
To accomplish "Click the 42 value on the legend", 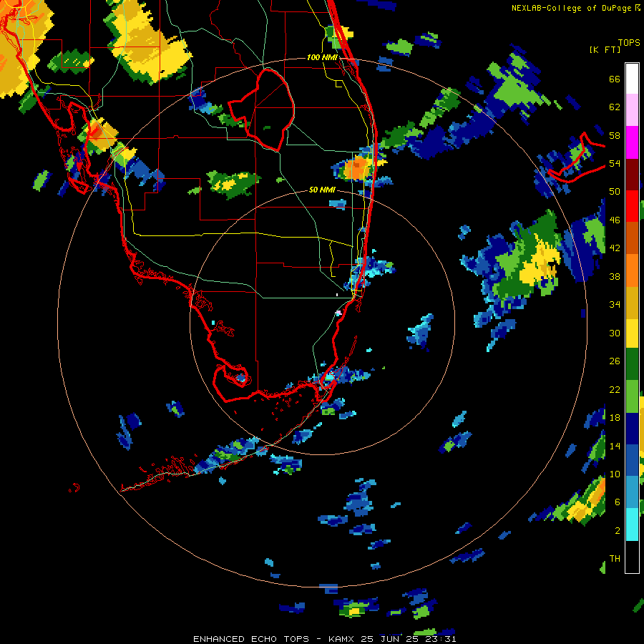I will click(615, 248).
